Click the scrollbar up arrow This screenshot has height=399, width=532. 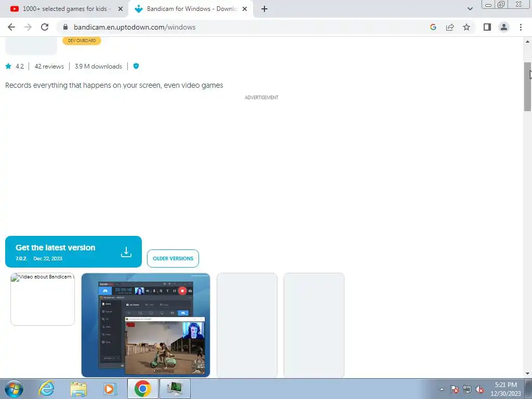[x=527, y=42]
